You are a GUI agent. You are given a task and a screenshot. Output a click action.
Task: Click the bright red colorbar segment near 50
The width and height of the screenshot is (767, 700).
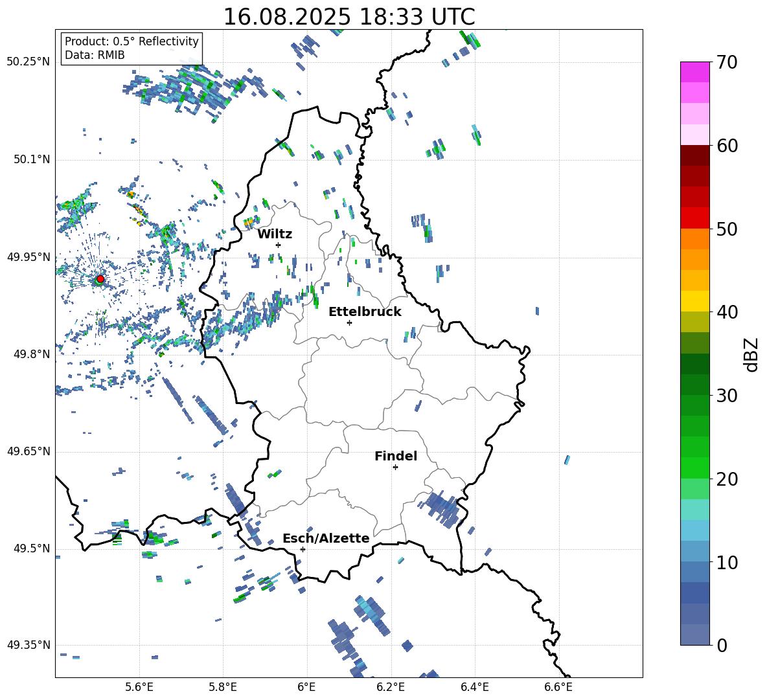tap(695, 218)
